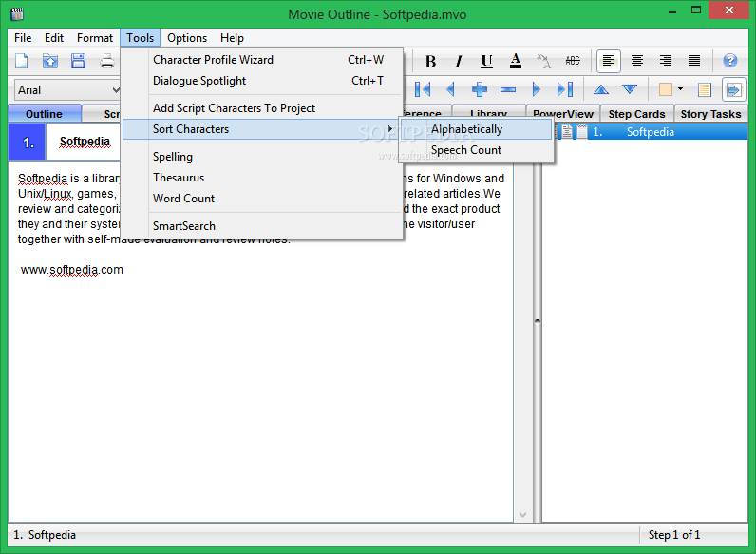
Task: Move step up with triangle icon
Action: coord(601,89)
